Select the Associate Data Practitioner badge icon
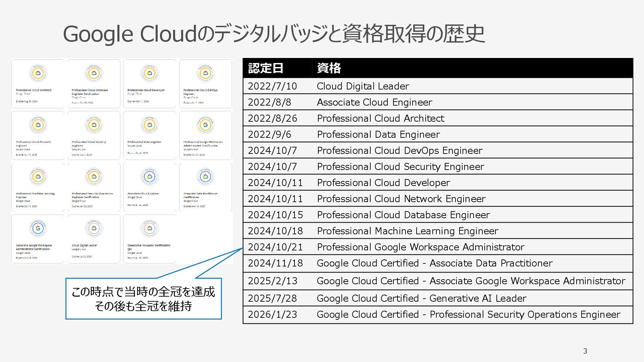 [205, 177]
